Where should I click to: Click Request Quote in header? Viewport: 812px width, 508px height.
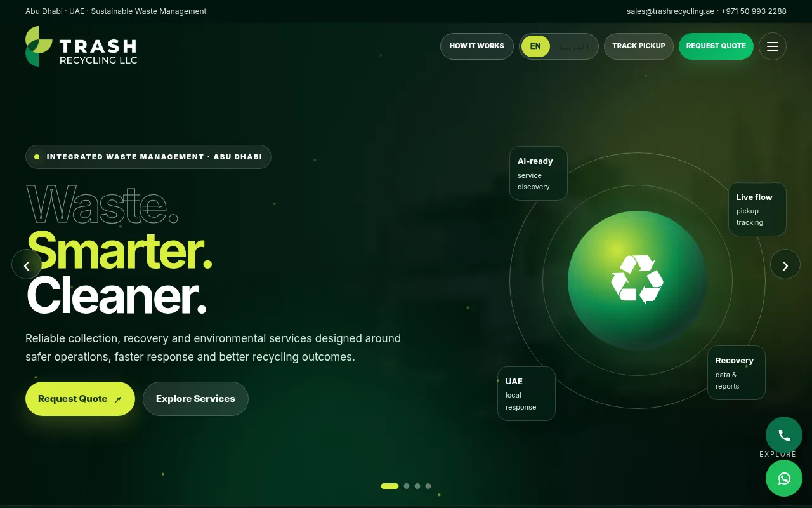[x=716, y=46]
